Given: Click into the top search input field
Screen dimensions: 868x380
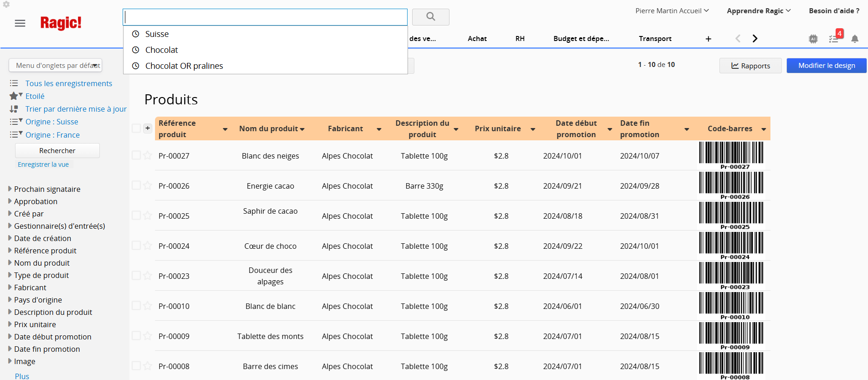Looking at the screenshot, I should [x=265, y=17].
